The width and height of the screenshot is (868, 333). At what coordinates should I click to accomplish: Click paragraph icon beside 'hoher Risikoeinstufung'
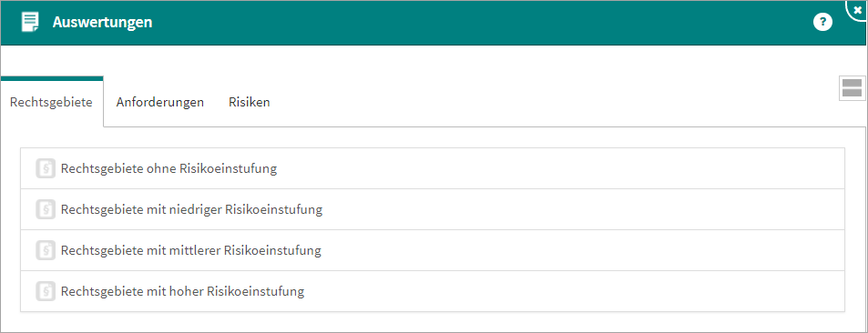click(x=46, y=291)
